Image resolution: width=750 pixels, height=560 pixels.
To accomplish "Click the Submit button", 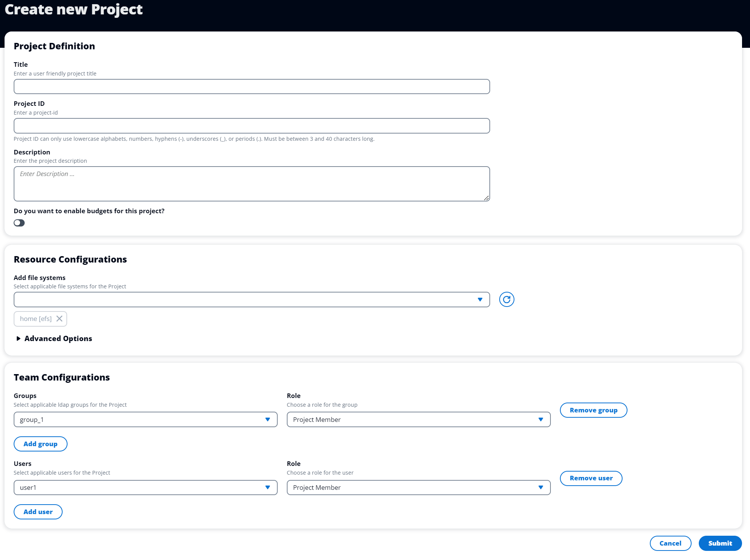I will [719, 543].
